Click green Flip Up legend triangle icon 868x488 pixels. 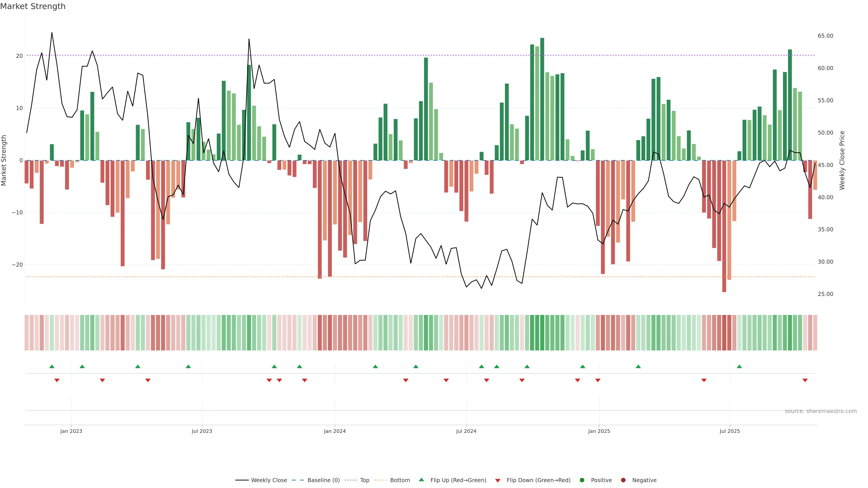pos(421,480)
